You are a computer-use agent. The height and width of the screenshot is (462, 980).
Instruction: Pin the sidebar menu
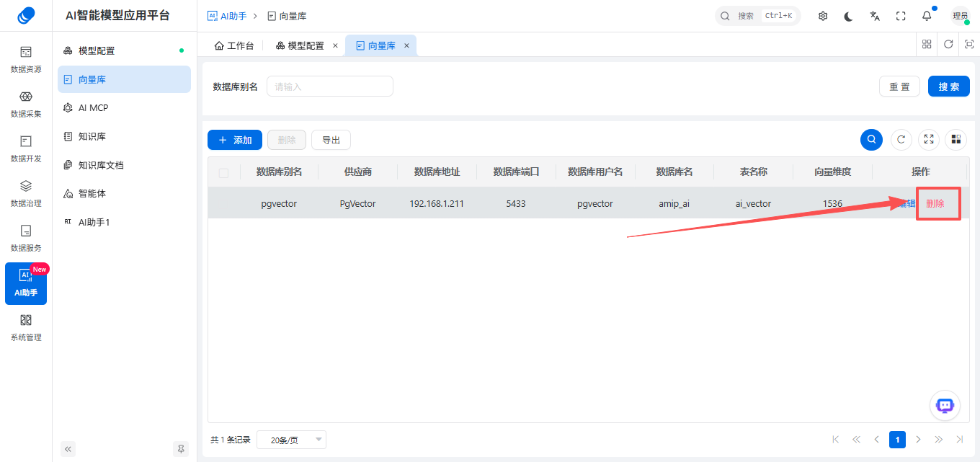[x=181, y=449]
